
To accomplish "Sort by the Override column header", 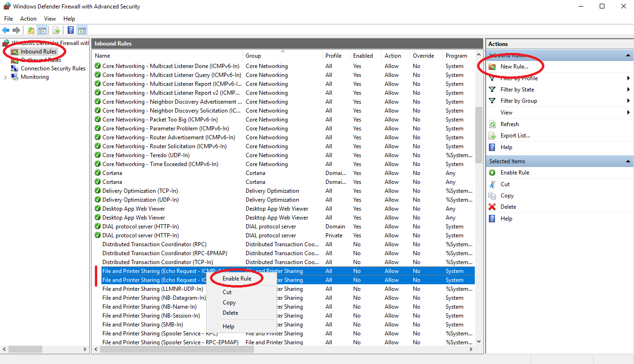I will [426, 56].
